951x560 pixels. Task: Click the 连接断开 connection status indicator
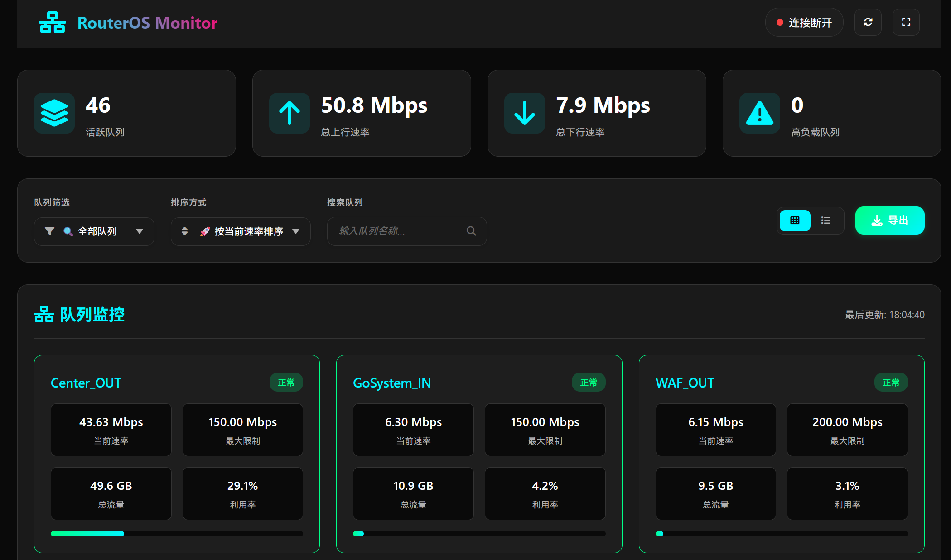804,22
